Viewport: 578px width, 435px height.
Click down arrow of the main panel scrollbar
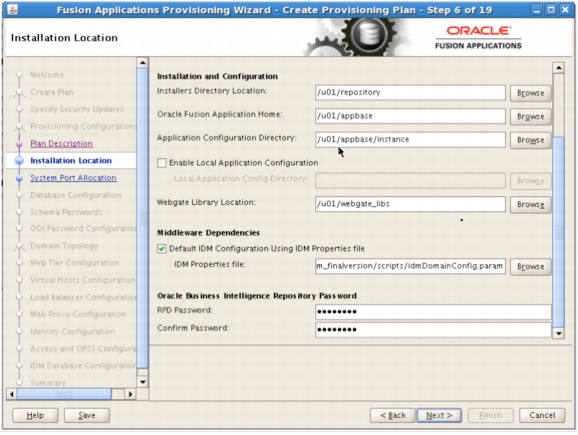click(x=558, y=333)
